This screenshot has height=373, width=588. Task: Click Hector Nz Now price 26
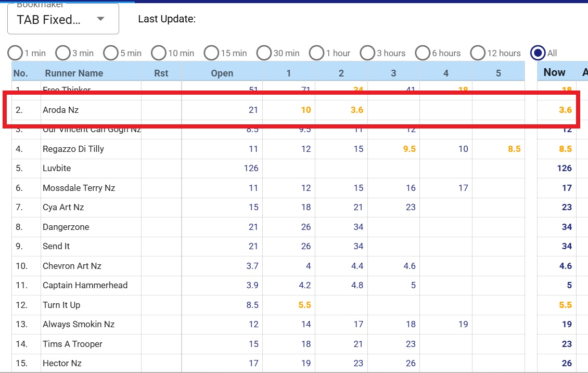(567, 363)
